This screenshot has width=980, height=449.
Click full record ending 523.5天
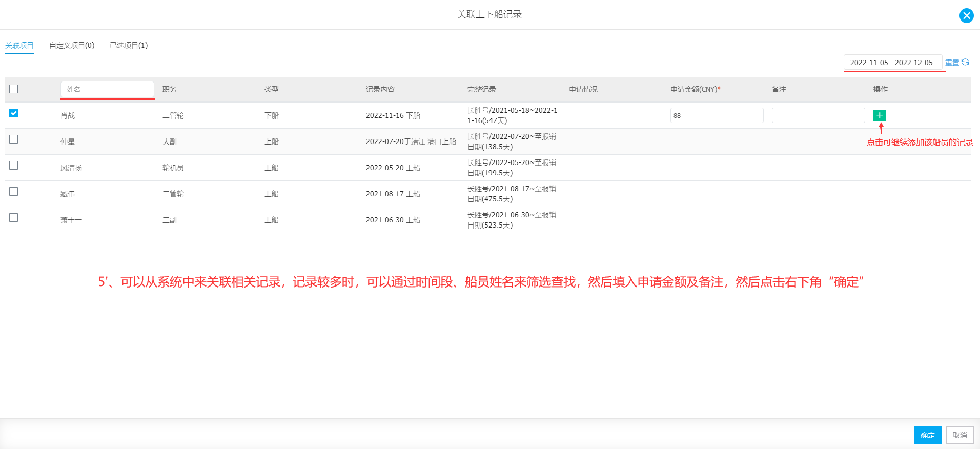[512, 220]
